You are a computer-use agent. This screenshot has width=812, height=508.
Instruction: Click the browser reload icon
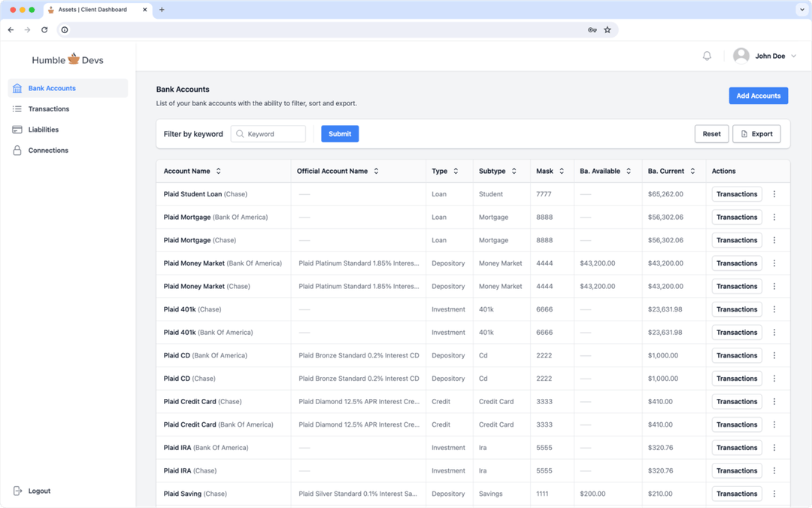(44, 30)
